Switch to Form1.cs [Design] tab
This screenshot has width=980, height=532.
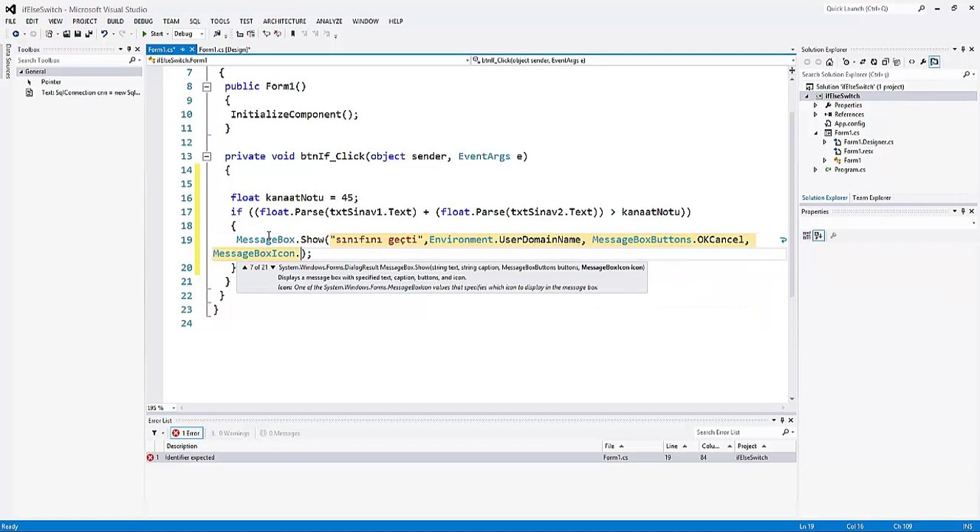225,50
